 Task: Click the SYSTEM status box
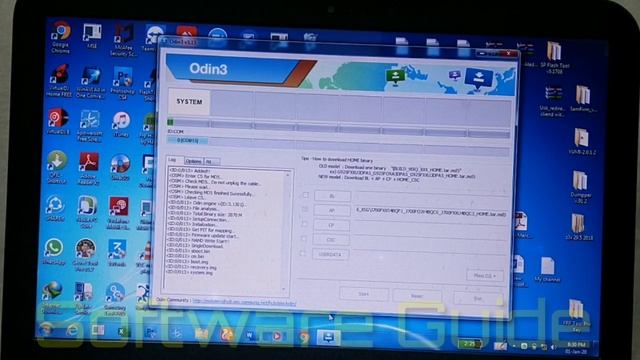tap(189, 102)
